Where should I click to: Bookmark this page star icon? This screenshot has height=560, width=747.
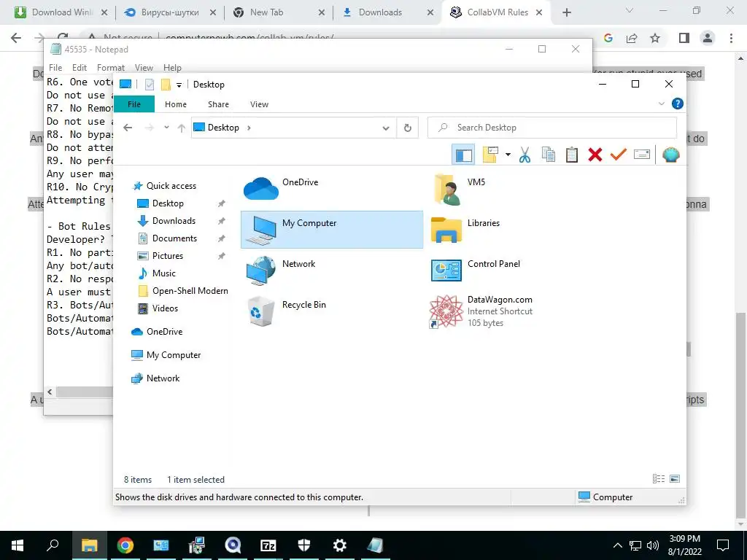click(x=656, y=38)
